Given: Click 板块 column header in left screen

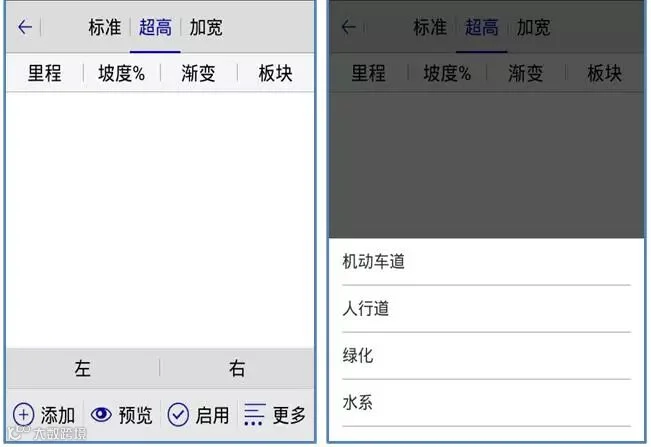Looking at the screenshot, I should (275, 73).
